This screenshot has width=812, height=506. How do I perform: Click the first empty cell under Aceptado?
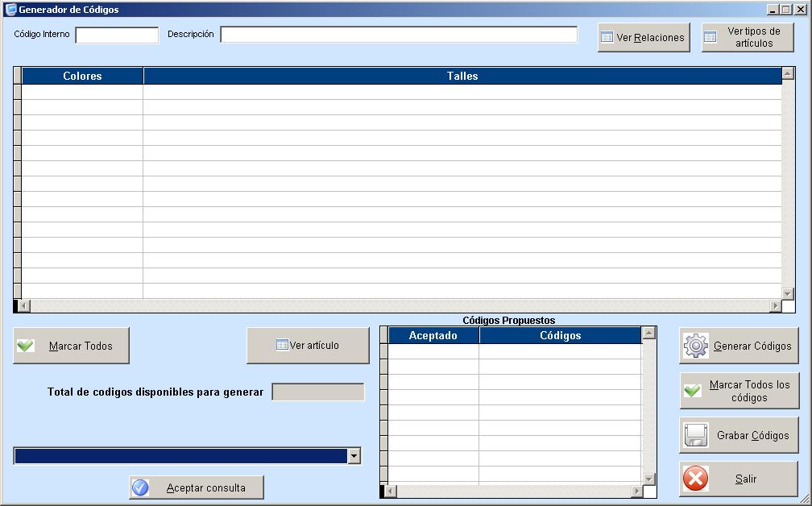pyautogui.click(x=433, y=351)
